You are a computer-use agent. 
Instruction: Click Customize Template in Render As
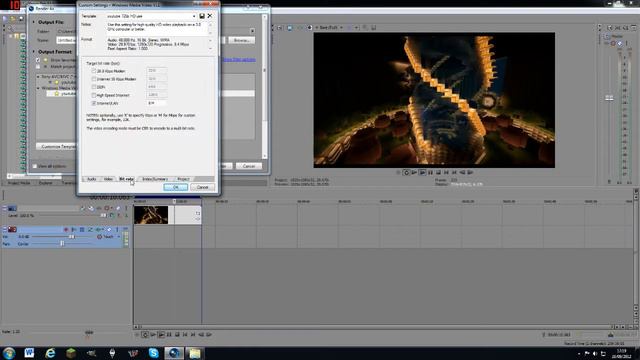click(x=56, y=146)
